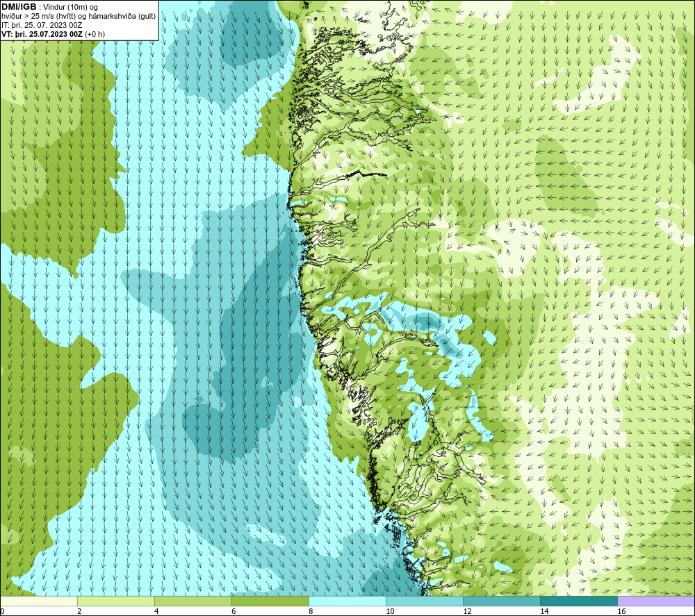The width and height of the screenshot is (695, 616).
Task: Click the purple legend swatch above 16 m/s
Action: click(x=656, y=601)
